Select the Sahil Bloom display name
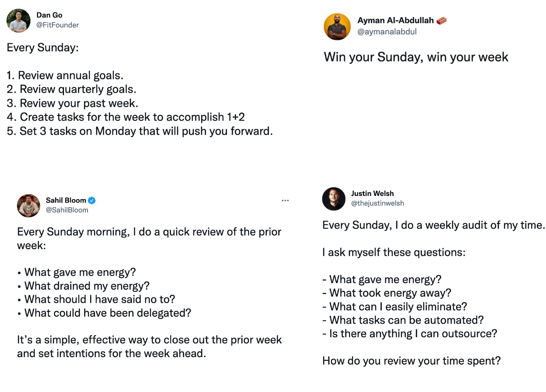This screenshot has width=546, height=392. coord(66,200)
